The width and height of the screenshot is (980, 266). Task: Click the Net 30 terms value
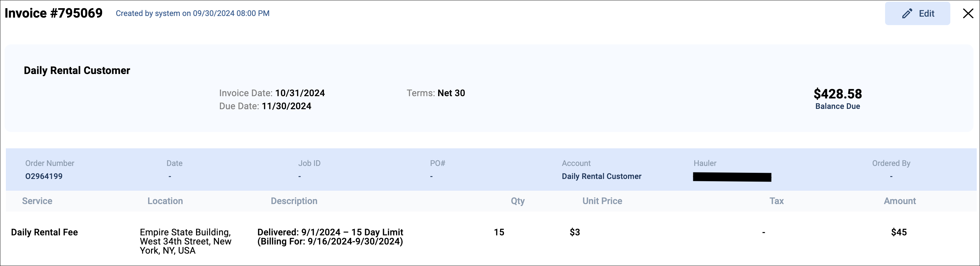pyautogui.click(x=451, y=93)
